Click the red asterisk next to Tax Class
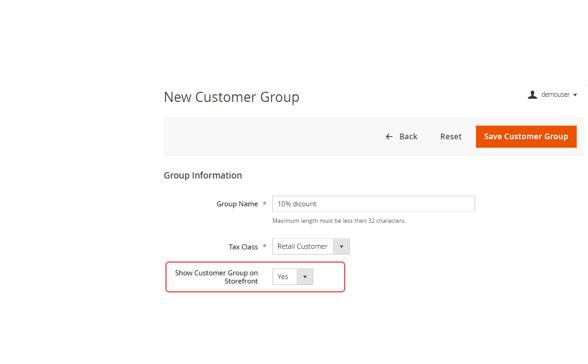This screenshot has height=364, width=588. click(264, 247)
